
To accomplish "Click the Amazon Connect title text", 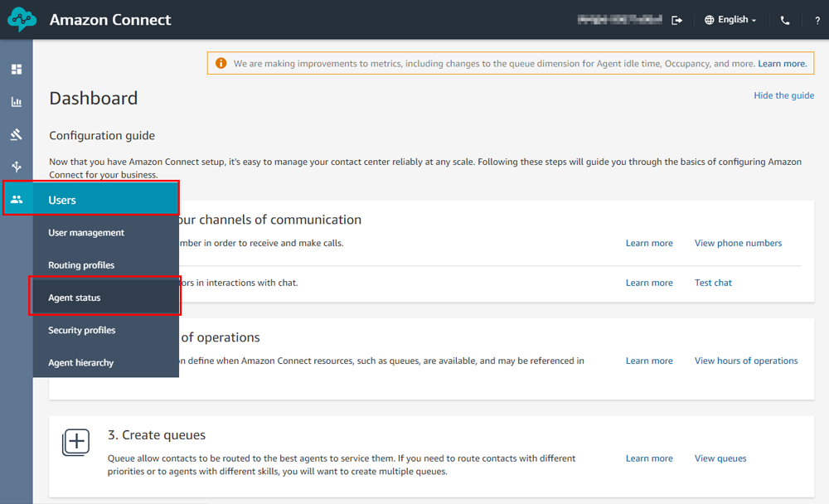I will click(x=110, y=20).
